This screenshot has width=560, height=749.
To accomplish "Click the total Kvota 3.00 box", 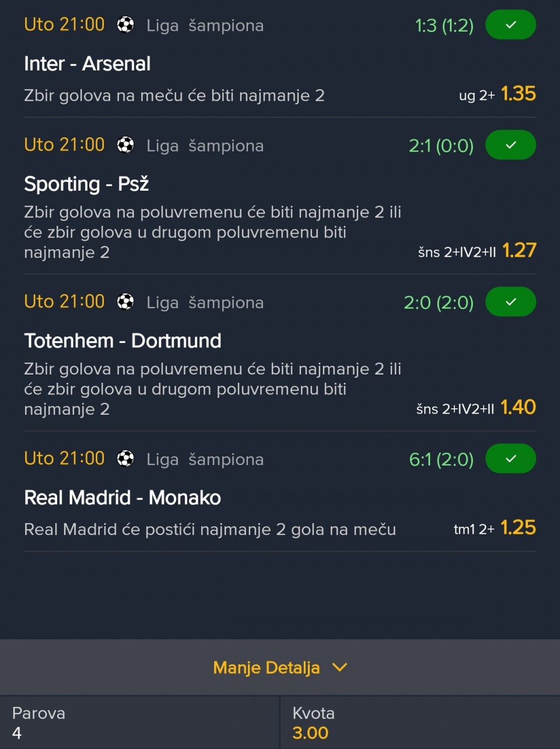I will coord(420,723).
